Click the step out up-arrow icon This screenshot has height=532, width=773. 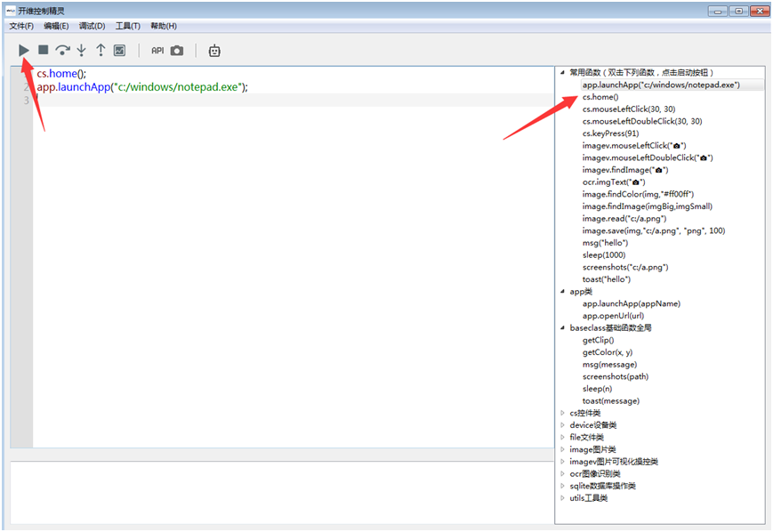tap(101, 51)
